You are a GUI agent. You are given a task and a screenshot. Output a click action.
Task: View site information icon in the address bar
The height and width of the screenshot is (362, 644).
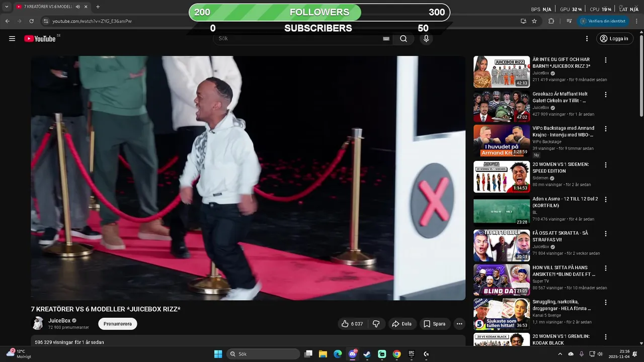point(46,21)
